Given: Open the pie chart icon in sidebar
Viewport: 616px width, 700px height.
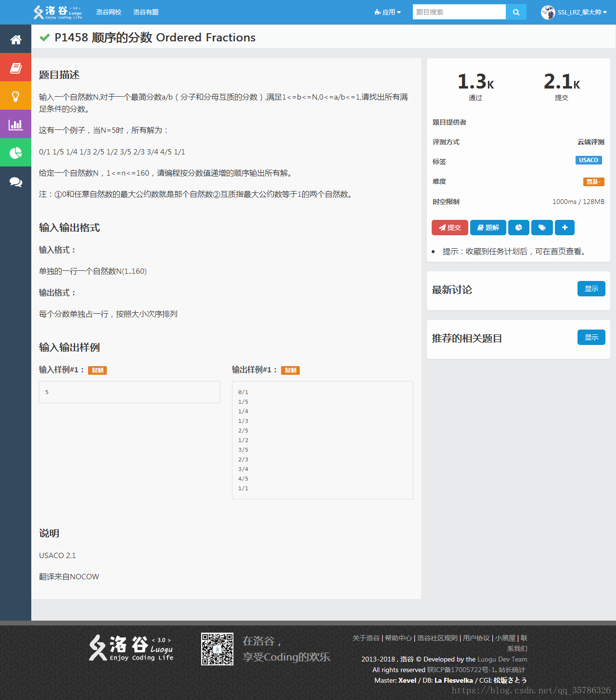Looking at the screenshot, I should [x=15, y=153].
